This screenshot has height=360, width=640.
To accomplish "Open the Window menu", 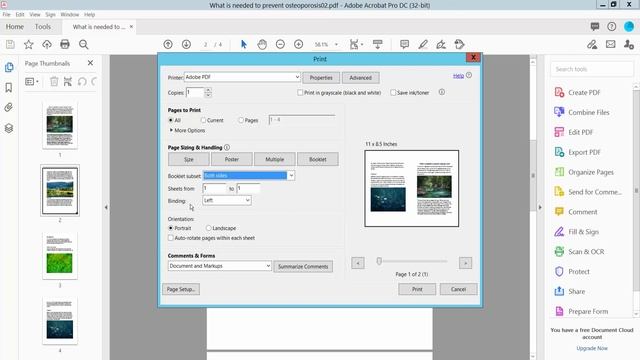I will point(70,14).
